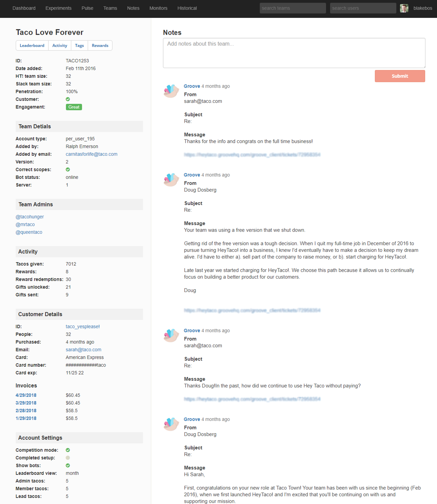Click the Date added value Feb 11th 2016
This screenshot has height=504, width=437.
pyautogui.click(x=81, y=68)
